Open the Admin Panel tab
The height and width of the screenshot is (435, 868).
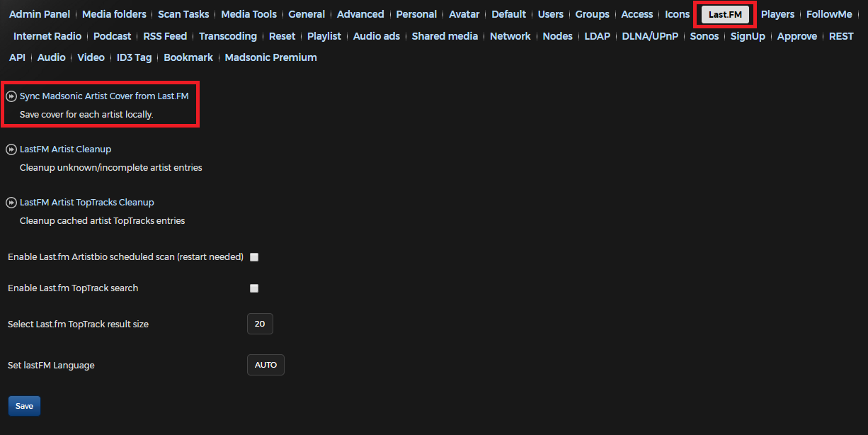click(x=40, y=14)
